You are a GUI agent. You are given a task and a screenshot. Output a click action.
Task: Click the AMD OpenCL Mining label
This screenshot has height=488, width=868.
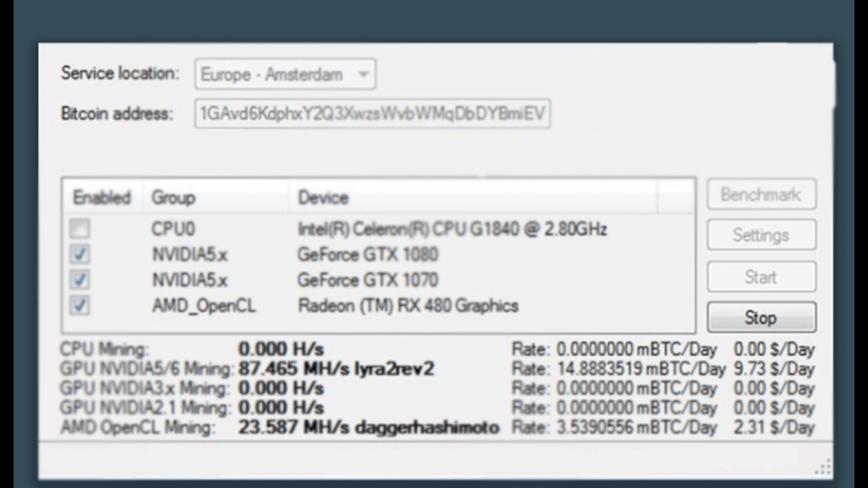137,427
